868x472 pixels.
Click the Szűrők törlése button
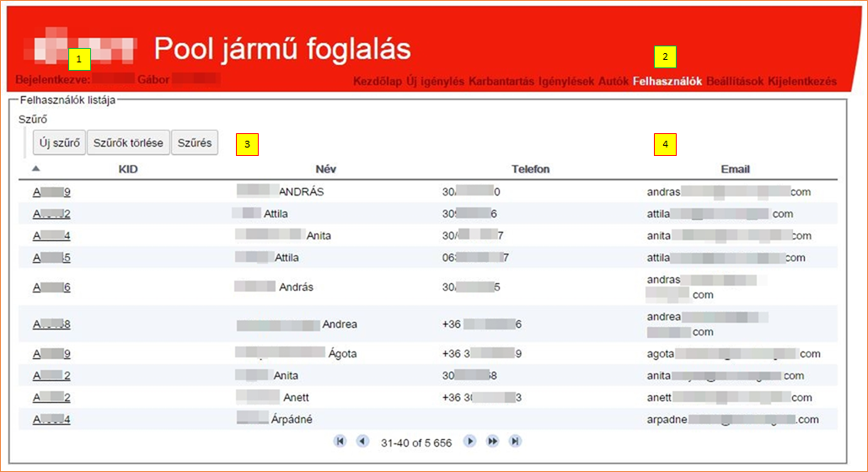click(x=128, y=142)
